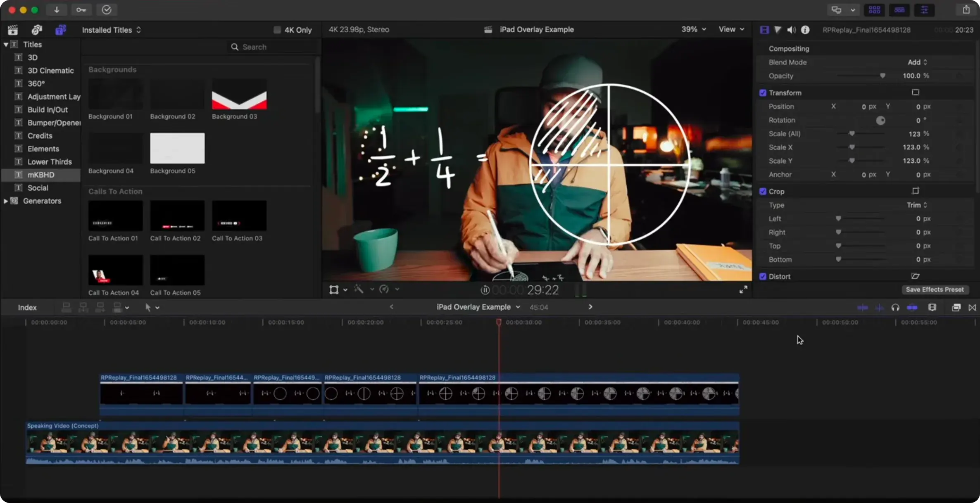Expand the Generators disclosure triangle
Image resolution: width=980 pixels, height=503 pixels.
click(6, 201)
